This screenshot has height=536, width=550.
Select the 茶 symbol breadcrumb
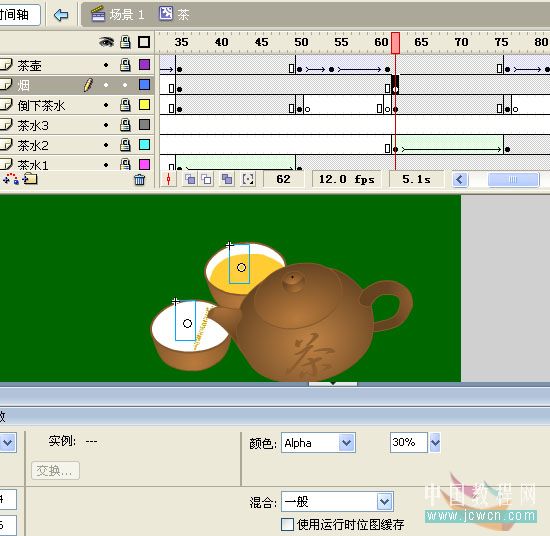(x=174, y=14)
